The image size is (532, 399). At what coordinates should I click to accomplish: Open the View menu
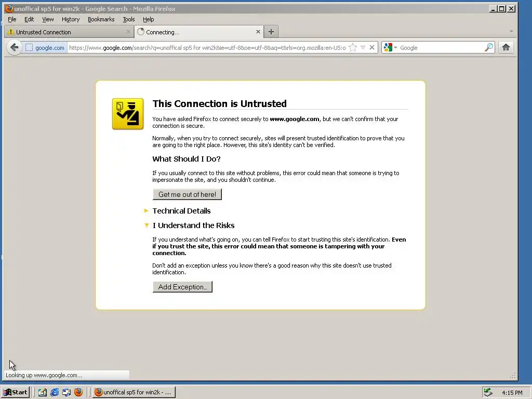coord(48,19)
